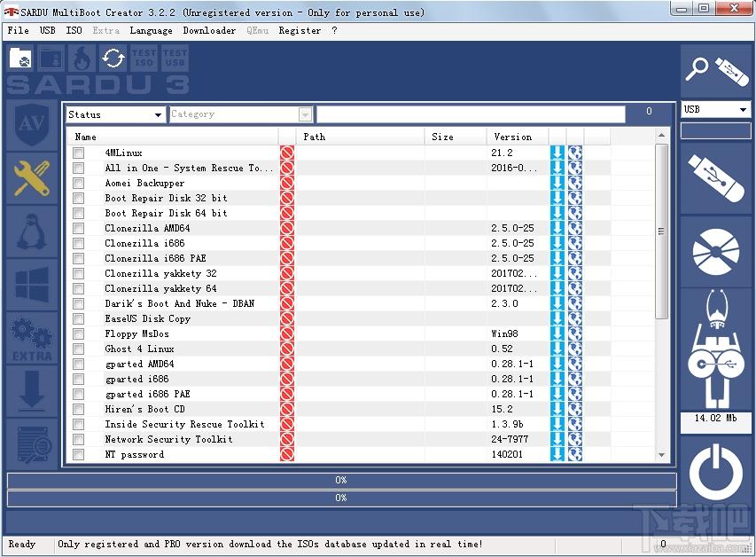Click web globe icon for NT password
756x557 pixels.
574,454
